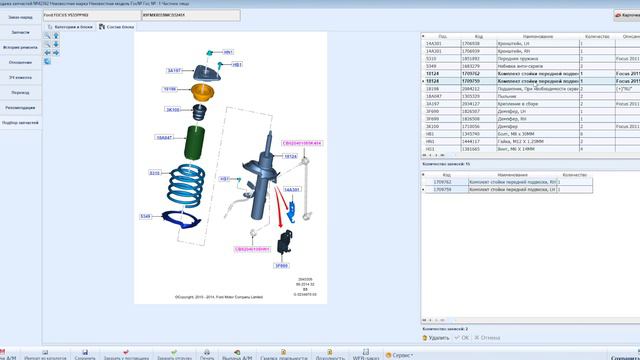Select table row with code 1710056

click(531, 127)
